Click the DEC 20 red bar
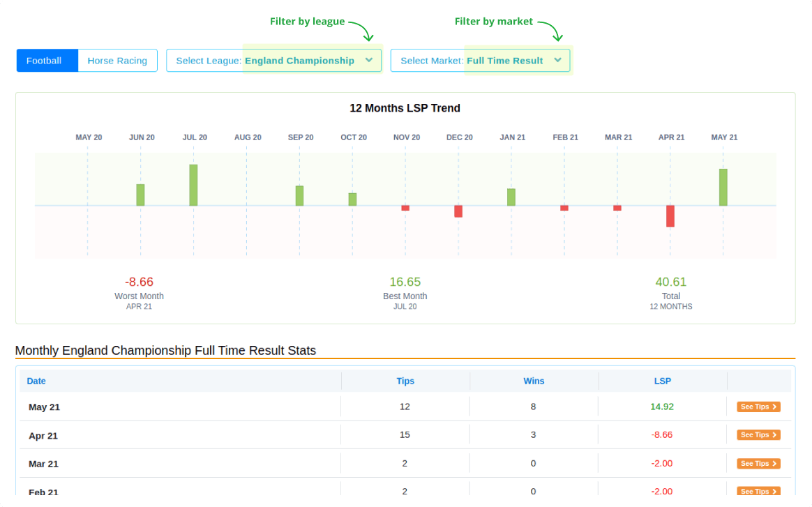This screenshot has height=507, width=812. tap(458, 211)
